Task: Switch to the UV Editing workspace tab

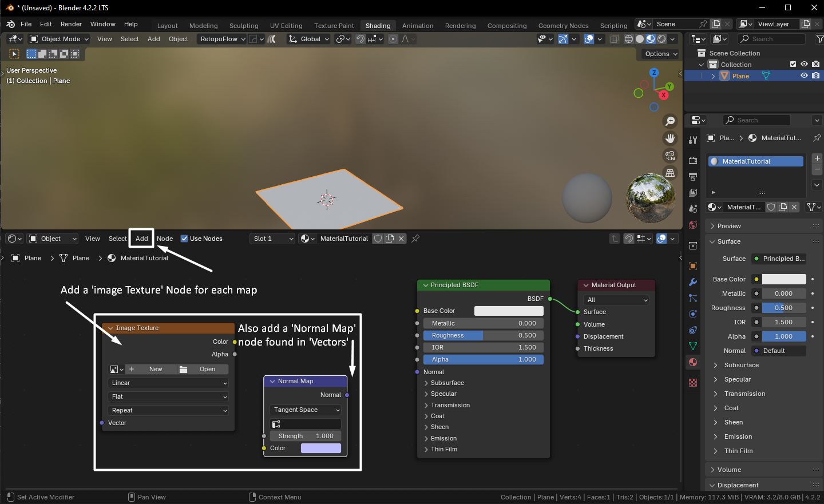Action: coord(286,26)
